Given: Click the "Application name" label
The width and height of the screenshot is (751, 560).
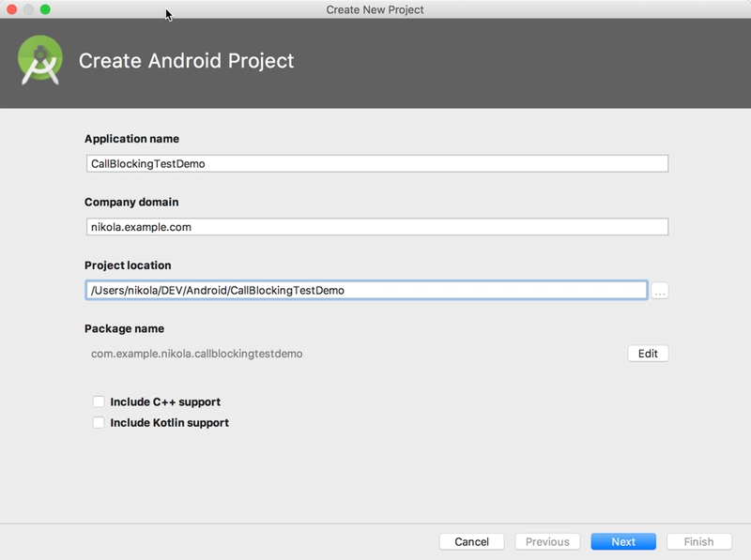Looking at the screenshot, I should (131, 139).
